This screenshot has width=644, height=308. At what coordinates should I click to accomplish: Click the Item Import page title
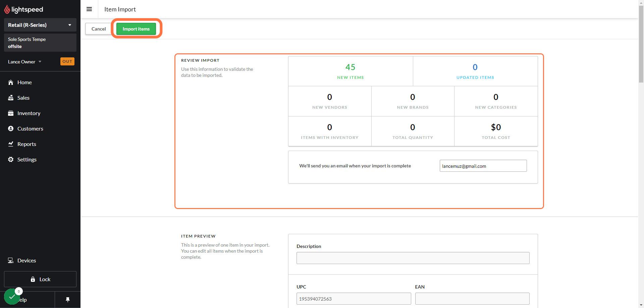pyautogui.click(x=120, y=9)
